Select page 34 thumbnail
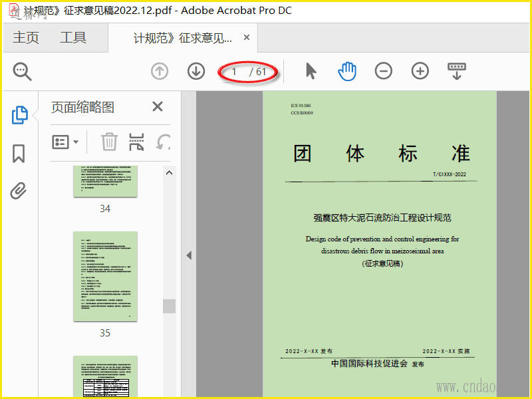This screenshot has width=532, height=399. [x=105, y=181]
